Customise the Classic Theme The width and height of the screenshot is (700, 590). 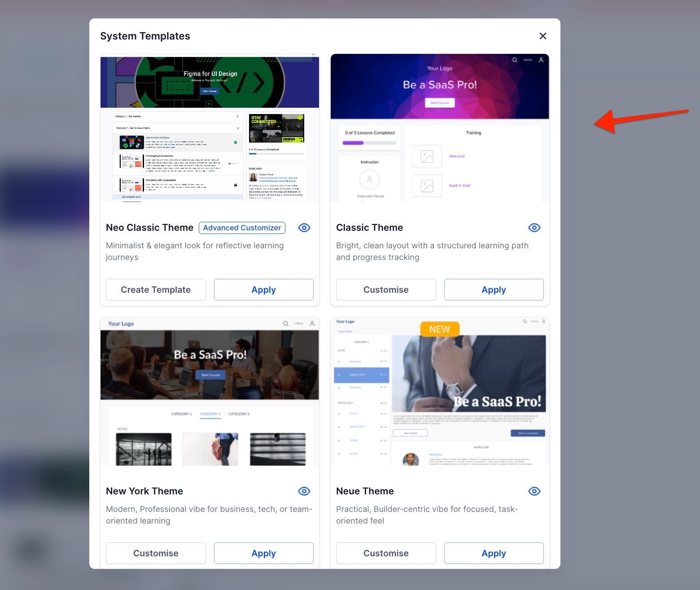386,290
